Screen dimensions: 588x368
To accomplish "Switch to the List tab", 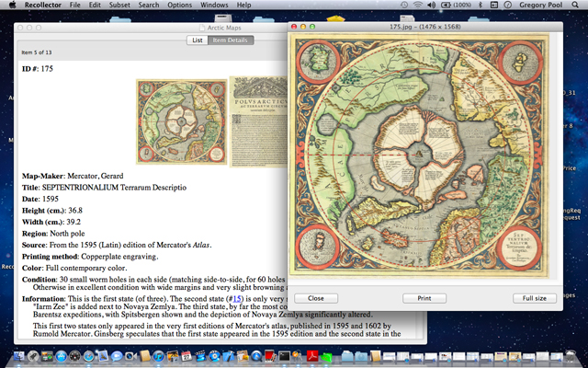I will [197, 40].
